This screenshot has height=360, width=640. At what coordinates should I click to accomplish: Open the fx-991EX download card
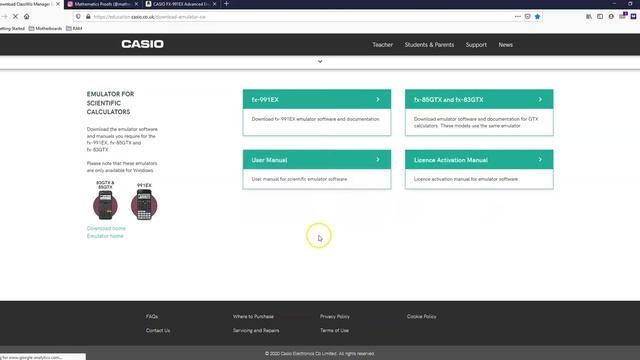coord(317,112)
